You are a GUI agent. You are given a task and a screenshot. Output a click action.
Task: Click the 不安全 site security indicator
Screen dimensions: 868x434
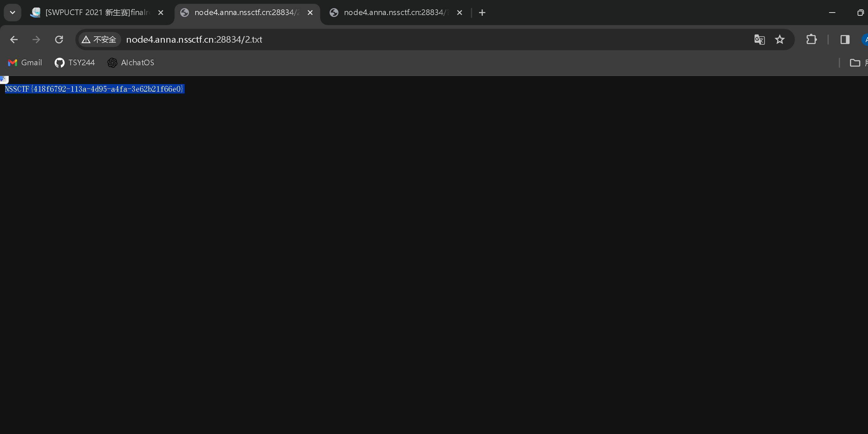click(x=99, y=40)
